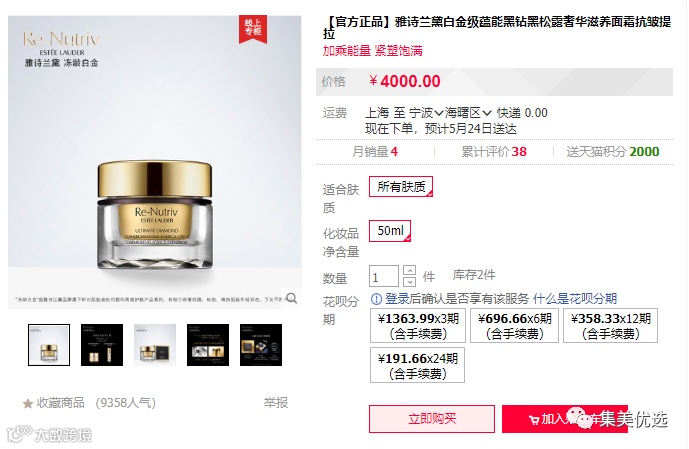Select the 50ml net content option
This screenshot has width=689, height=449.
[x=390, y=231]
